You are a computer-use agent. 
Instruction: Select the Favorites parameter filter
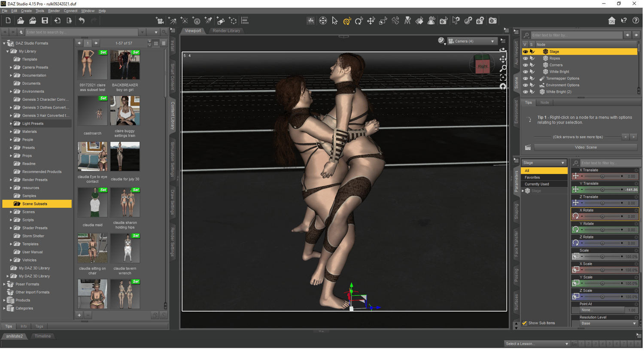point(544,177)
